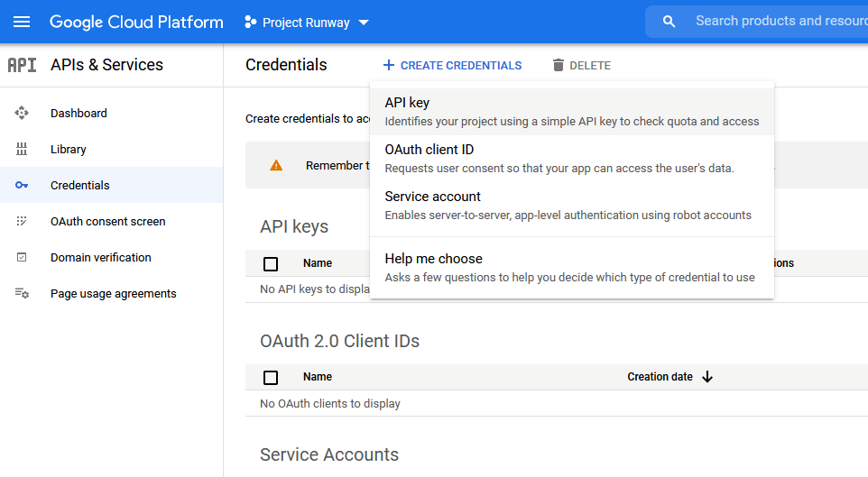Screen dimensions: 868x477
Task: Go to Library in sidebar
Action: [x=68, y=150]
